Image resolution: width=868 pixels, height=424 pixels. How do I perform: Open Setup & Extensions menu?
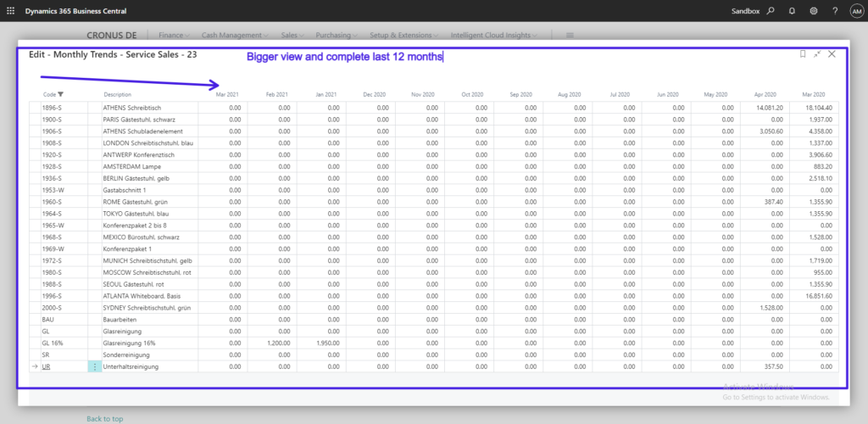403,36
